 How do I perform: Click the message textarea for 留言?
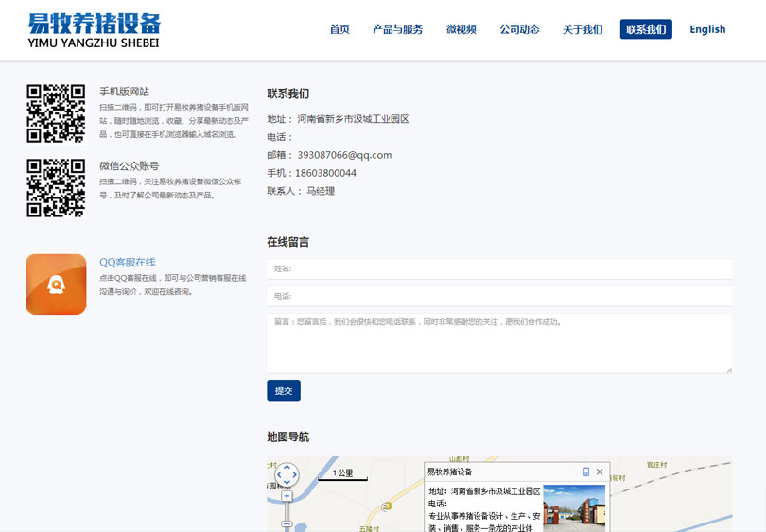499,343
